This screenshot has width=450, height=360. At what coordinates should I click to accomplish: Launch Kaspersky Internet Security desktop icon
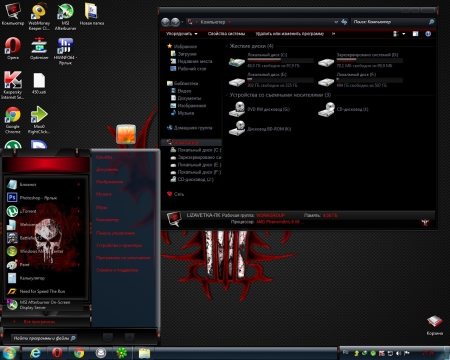[x=13, y=85]
